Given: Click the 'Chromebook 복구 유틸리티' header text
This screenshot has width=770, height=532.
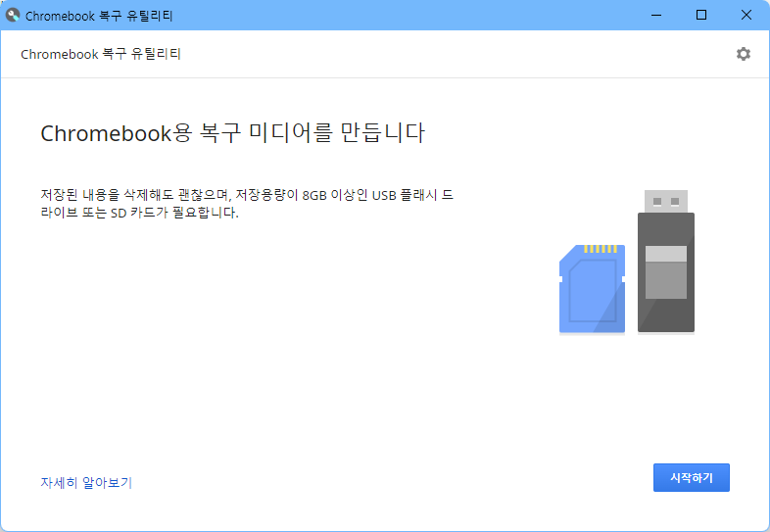Looking at the screenshot, I should (x=101, y=54).
